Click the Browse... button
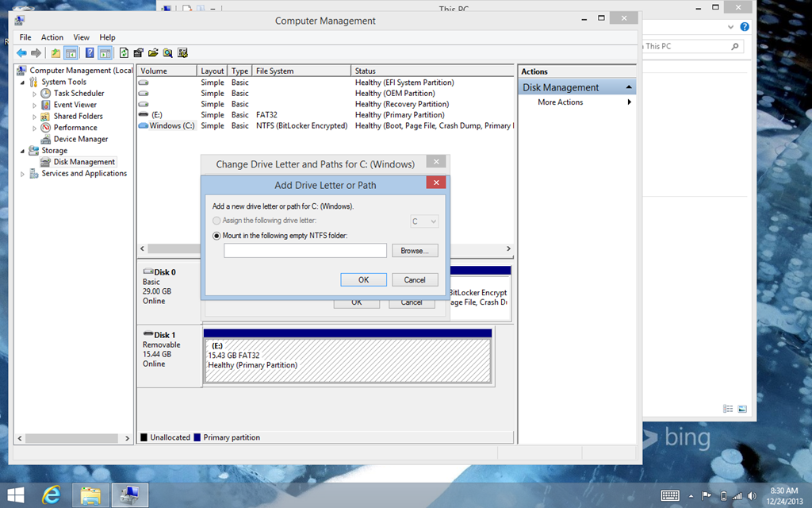The image size is (812, 508). tap(414, 251)
